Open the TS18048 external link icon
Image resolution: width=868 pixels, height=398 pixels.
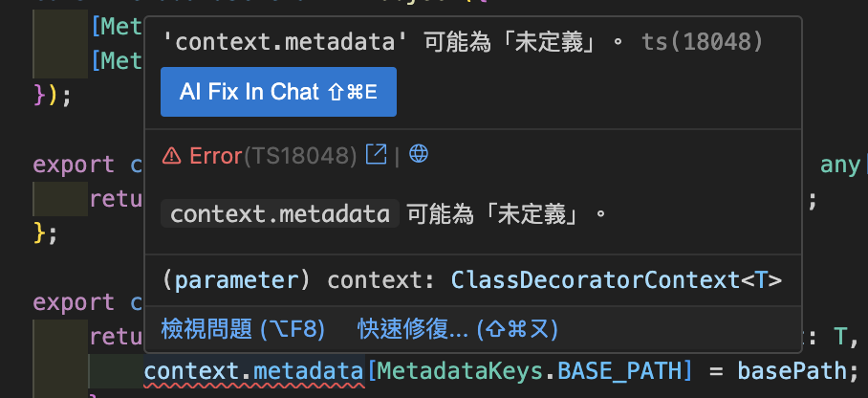[x=376, y=155]
